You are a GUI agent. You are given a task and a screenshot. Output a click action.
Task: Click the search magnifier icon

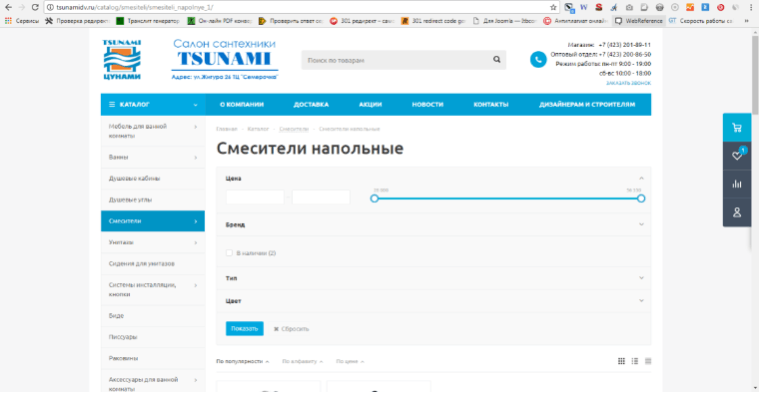[497, 60]
